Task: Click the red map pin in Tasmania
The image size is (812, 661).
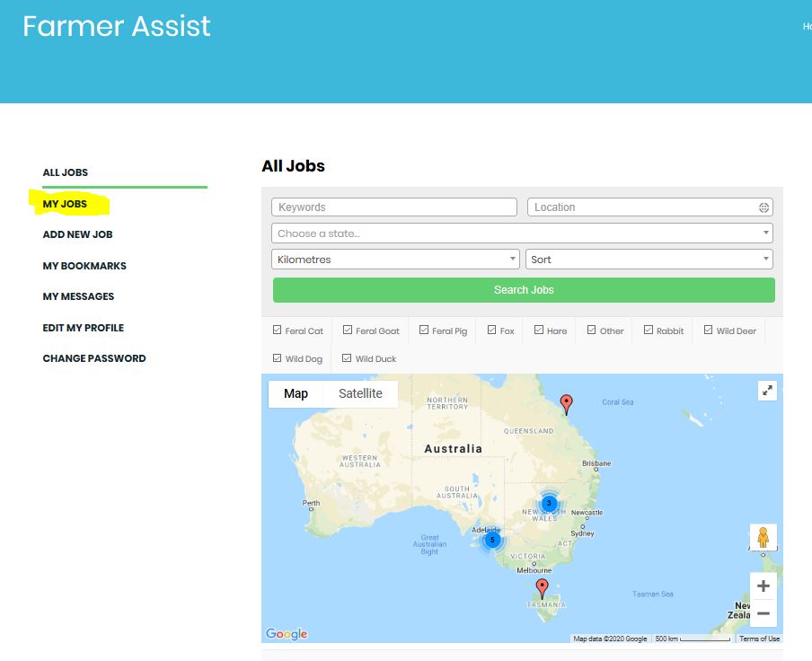Action: point(542,588)
